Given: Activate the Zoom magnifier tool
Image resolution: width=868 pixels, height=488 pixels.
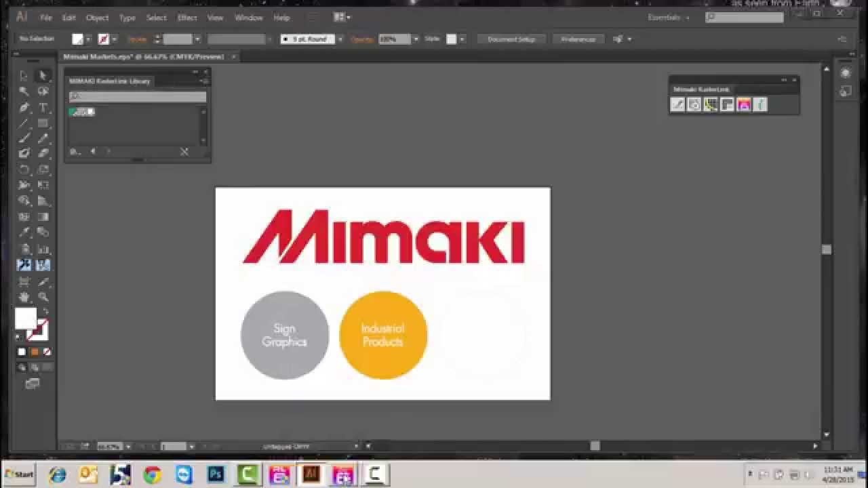Looking at the screenshot, I should coord(43,296).
